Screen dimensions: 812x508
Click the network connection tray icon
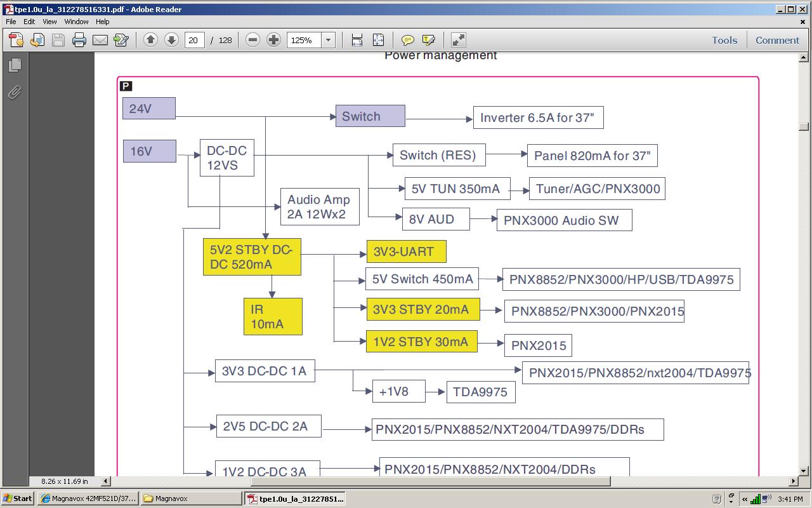click(766, 498)
